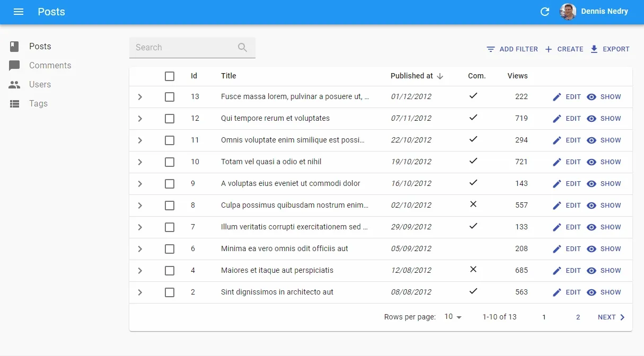The image size is (644, 356).
Task: Click the Comments speech bubble icon in sidebar
Action: 14,66
